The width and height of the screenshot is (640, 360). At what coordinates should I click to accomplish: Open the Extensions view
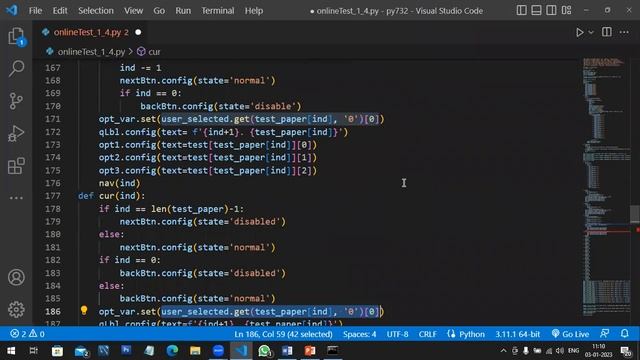click(16, 166)
